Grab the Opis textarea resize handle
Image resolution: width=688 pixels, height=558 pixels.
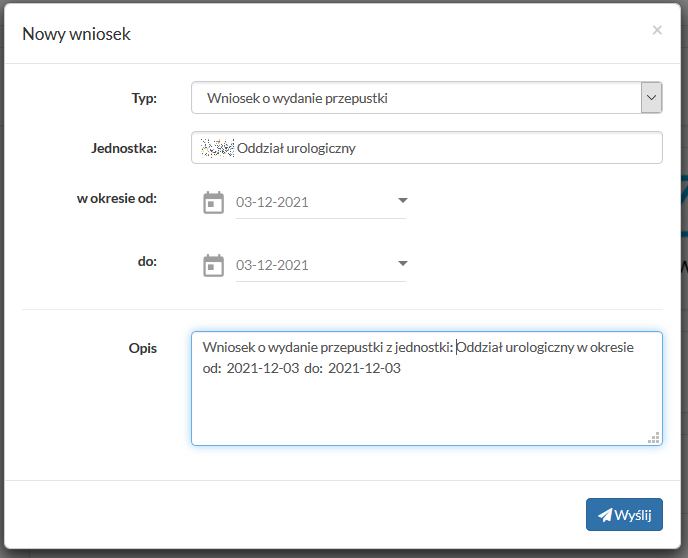pyautogui.click(x=654, y=437)
